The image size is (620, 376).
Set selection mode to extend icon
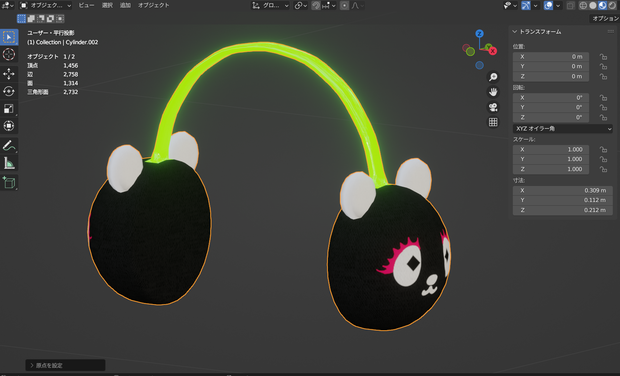click(x=31, y=19)
